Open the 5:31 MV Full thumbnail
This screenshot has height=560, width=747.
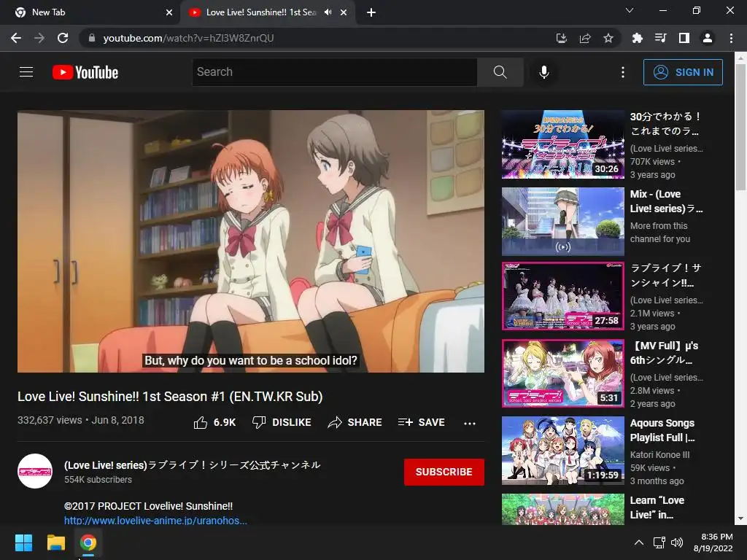(x=563, y=373)
